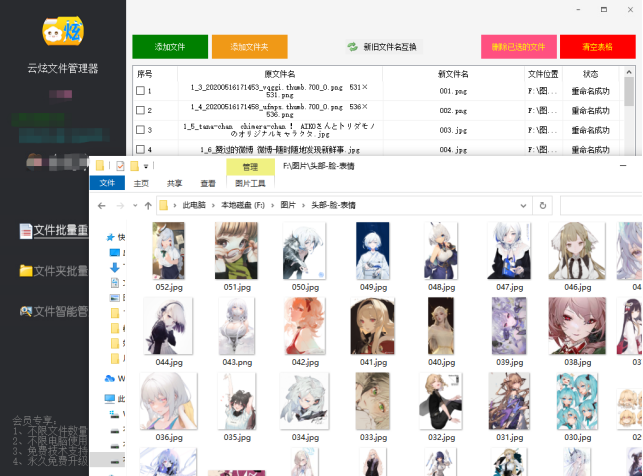Image resolution: width=643 pixels, height=476 pixels.
Task: Click the 云炫 app logo icon
Action: [63, 31]
